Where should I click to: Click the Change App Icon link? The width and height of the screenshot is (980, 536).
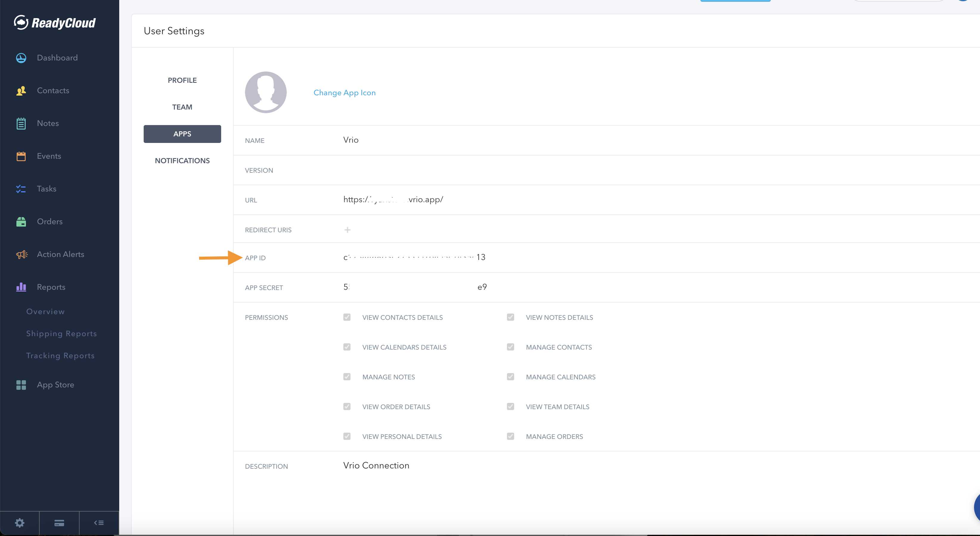(344, 93)
